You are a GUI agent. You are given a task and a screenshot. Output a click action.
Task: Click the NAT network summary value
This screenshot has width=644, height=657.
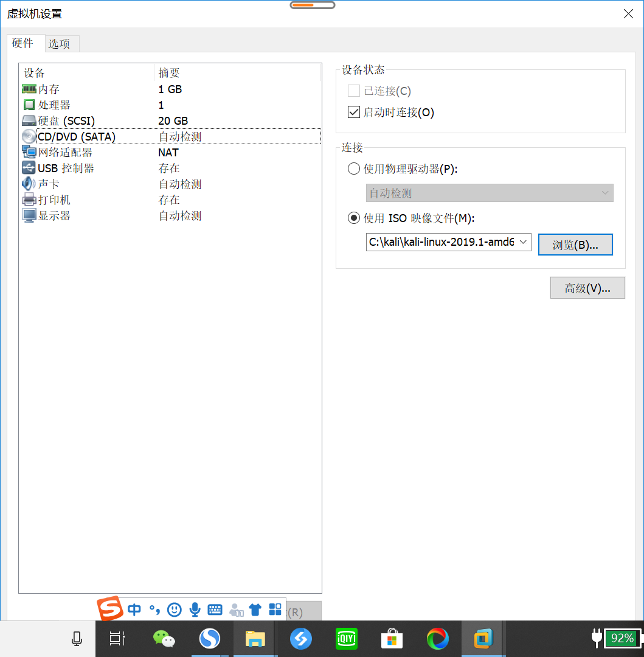pos(168,153)
